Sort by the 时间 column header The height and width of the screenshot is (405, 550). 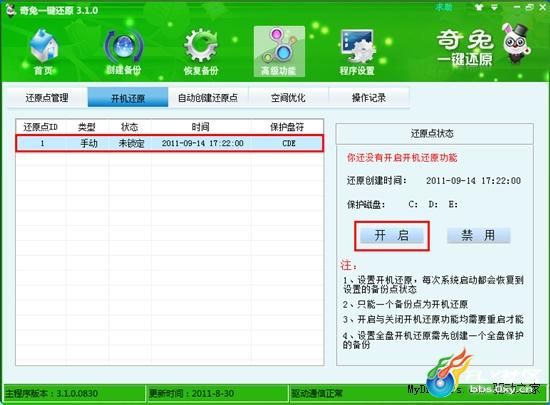[x=201, y=127]
